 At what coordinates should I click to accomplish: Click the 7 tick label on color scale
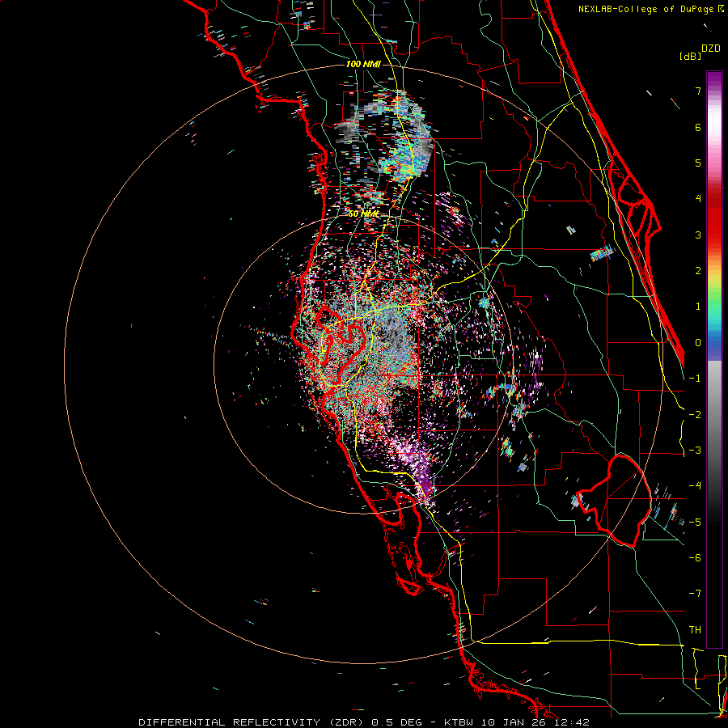click(x=698, y=91)
